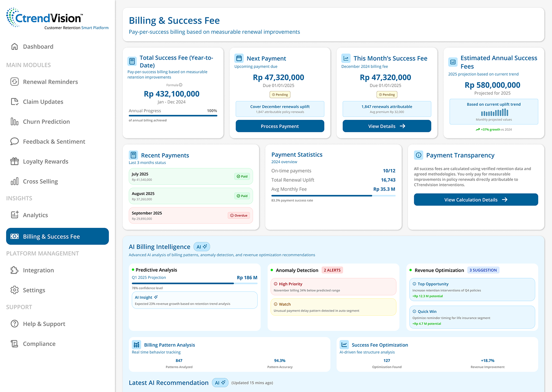Click the Recent Payments calculator icon
The width and height of the screenshot is (552, 392).
click(x=133, y=155)
